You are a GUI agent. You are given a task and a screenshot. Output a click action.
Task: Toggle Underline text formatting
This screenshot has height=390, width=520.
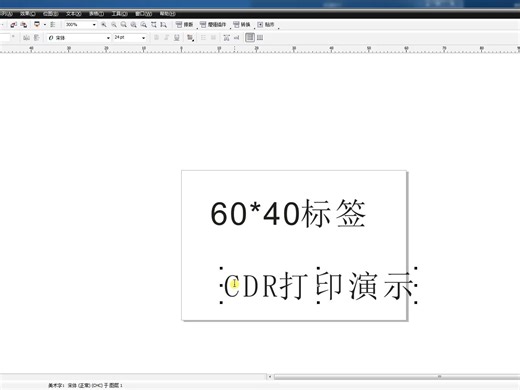pyautogui.click(x=177, y=38)
